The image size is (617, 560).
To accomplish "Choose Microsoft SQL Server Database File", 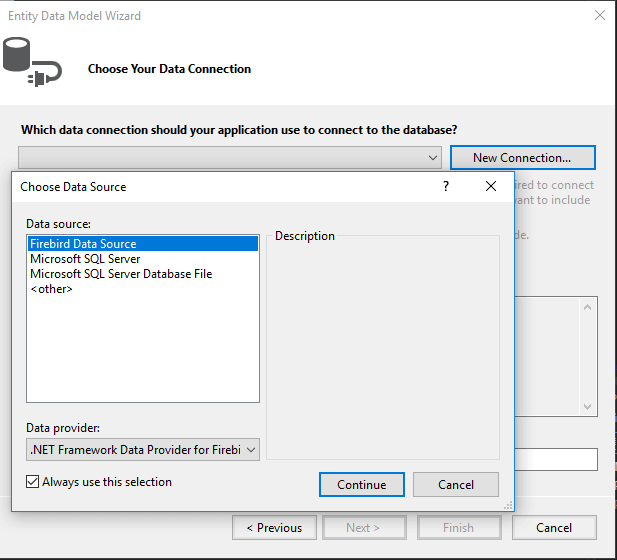I will click(x=121, y=274).
